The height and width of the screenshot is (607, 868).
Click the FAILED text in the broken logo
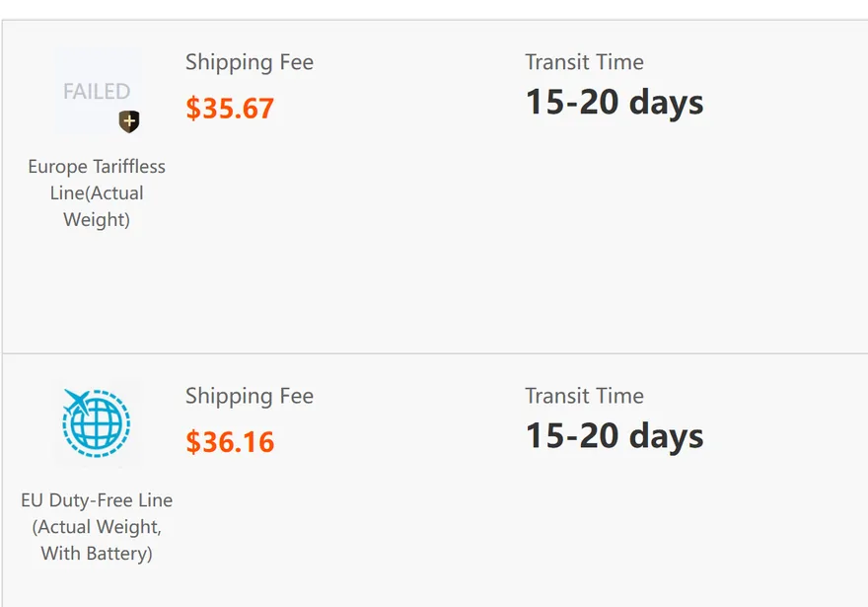click(x=97, y=92)
